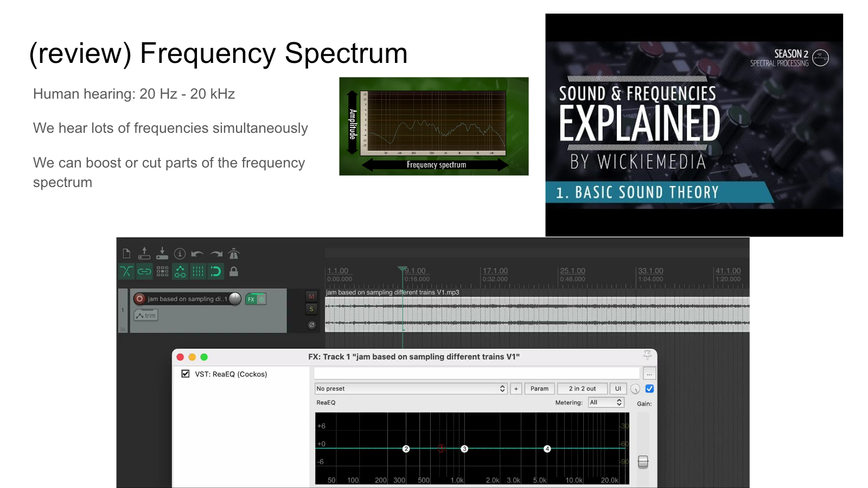
Task: Click the Param button
Action: 539,389
